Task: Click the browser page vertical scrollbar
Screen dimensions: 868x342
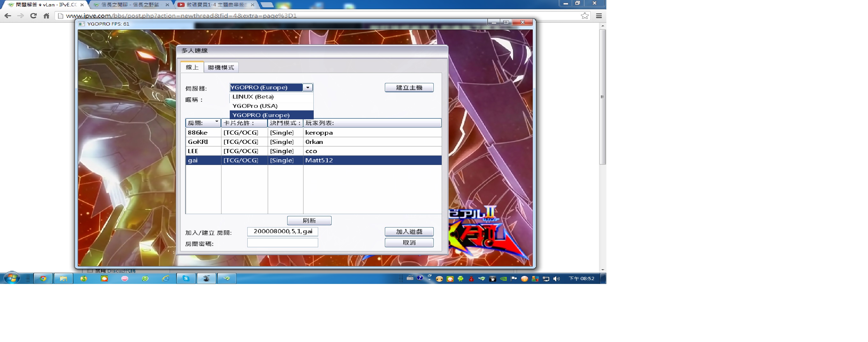Action: (x=602, y=97)
